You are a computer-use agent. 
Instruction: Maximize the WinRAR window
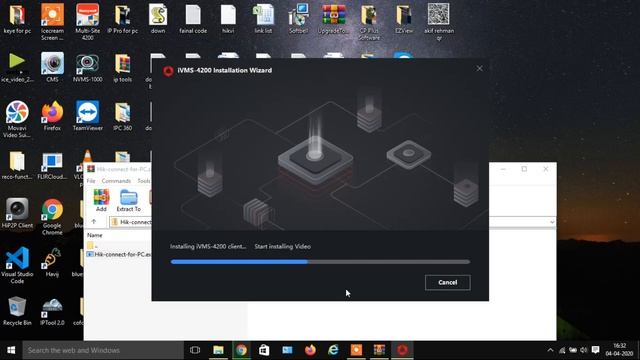[x=524, y=169]
